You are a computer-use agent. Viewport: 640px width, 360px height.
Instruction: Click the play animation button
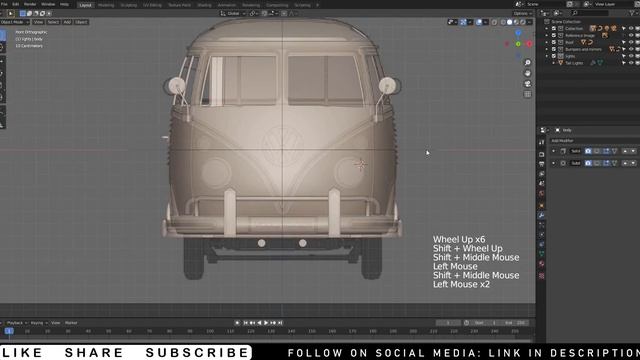[266, 323]
